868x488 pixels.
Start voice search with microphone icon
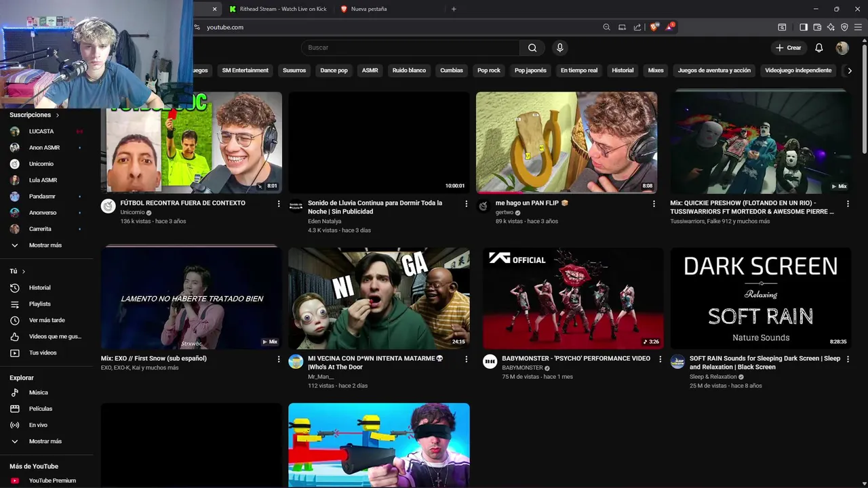tap(559, 47)
